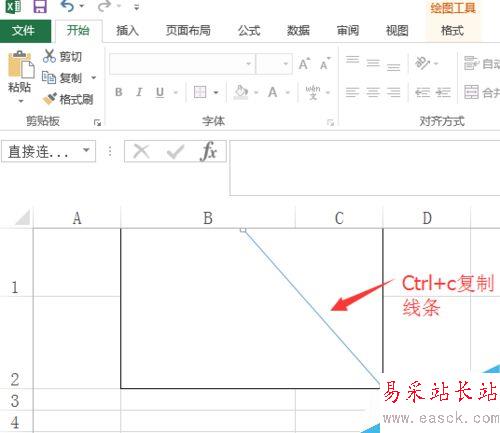
Task: Click the Borders icon
Action: (200, 92)
